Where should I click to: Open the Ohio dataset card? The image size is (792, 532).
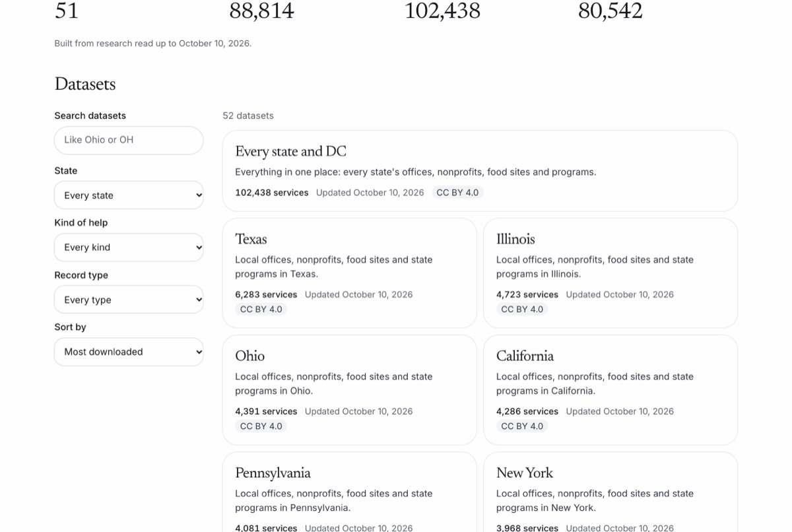349,390
